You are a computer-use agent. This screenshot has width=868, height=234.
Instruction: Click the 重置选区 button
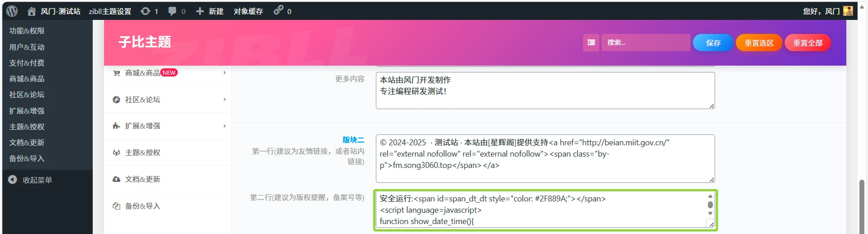(759, 43)
